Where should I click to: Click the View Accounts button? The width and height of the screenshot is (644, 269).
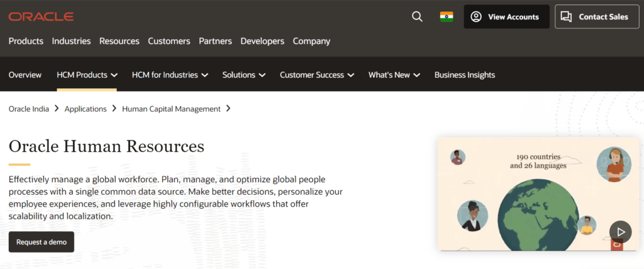coord(506,17)
